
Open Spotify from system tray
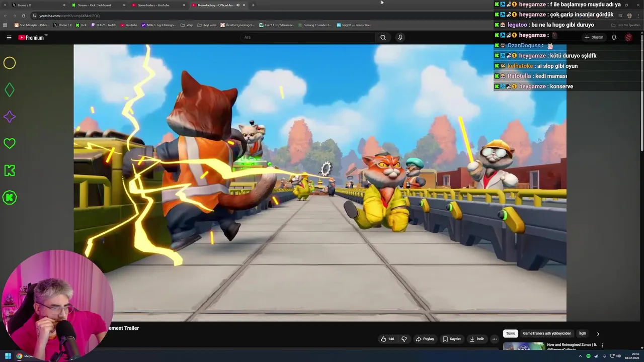[588, 356]
